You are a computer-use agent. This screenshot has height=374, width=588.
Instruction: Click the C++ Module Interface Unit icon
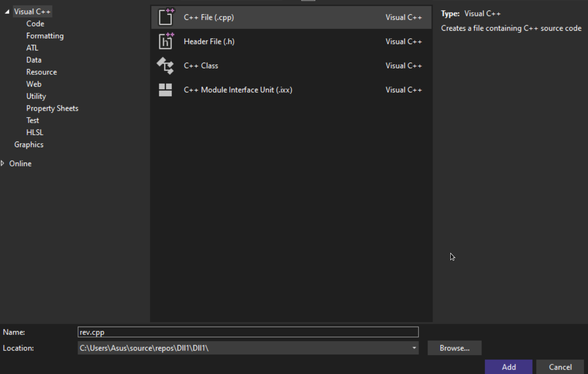point(165,90)
